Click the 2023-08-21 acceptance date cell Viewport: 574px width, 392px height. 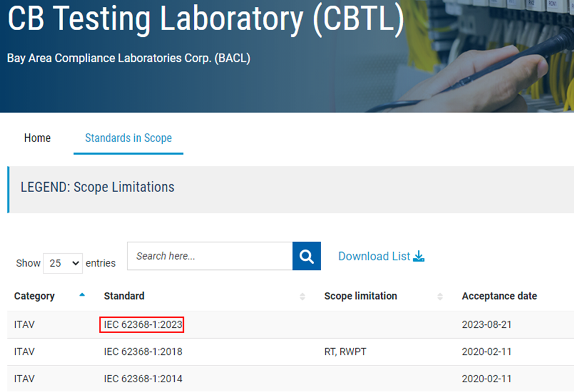(x=486, y=325)
